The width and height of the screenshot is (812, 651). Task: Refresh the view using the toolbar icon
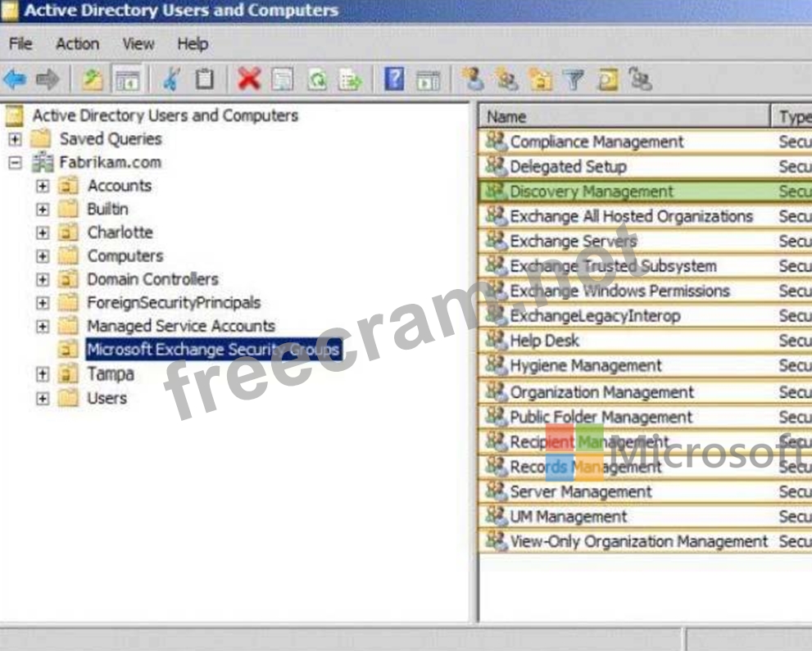(x=317, y=79)
